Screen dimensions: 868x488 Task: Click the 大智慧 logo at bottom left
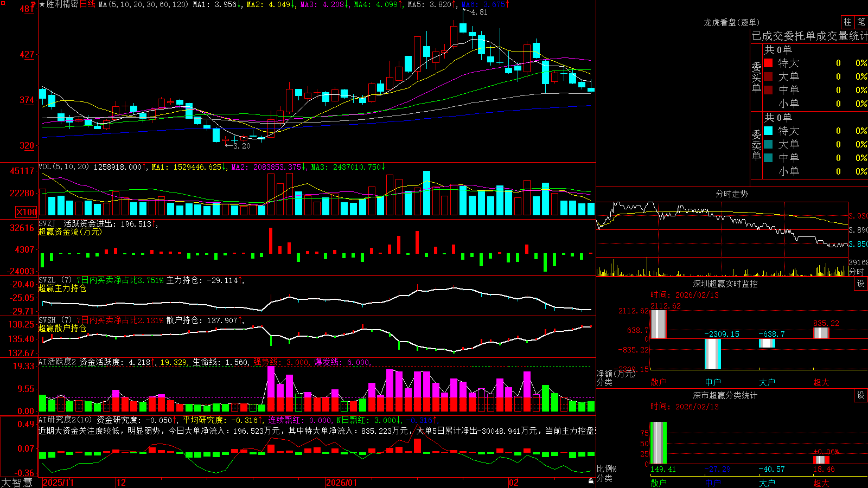pos(17,482)
